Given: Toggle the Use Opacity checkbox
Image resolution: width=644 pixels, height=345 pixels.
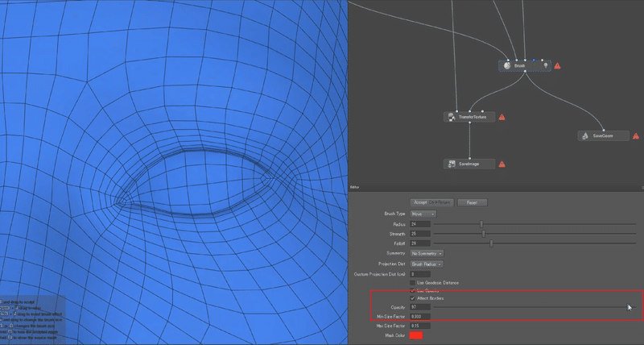Looking at the screenshot, I should (x=413, y=291).
